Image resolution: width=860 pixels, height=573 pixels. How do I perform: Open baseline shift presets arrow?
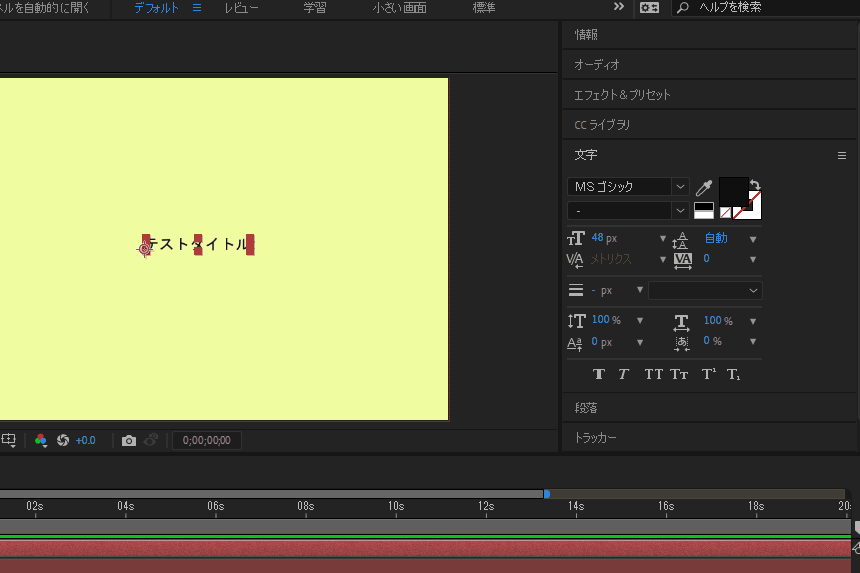click(x=640, y=342)
